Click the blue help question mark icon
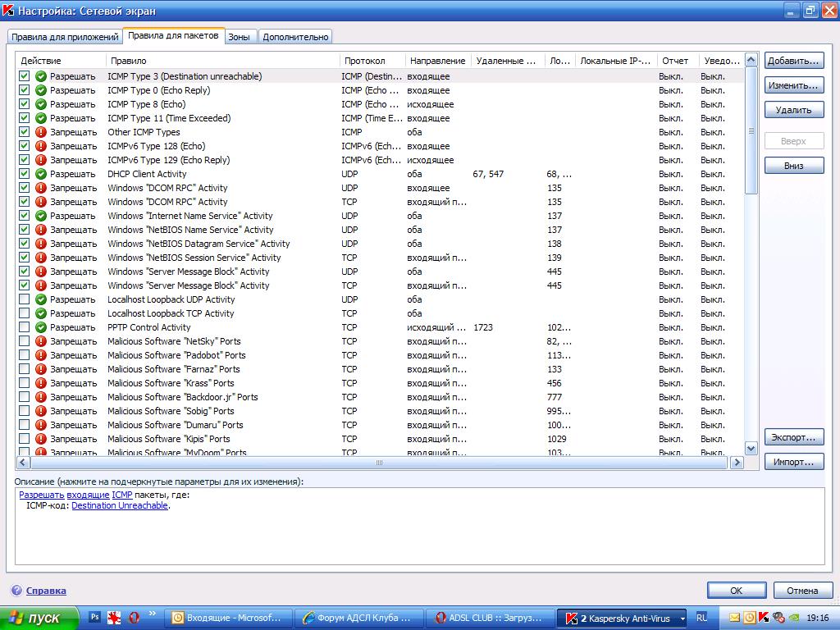The image size is (840, 630). 16,591
